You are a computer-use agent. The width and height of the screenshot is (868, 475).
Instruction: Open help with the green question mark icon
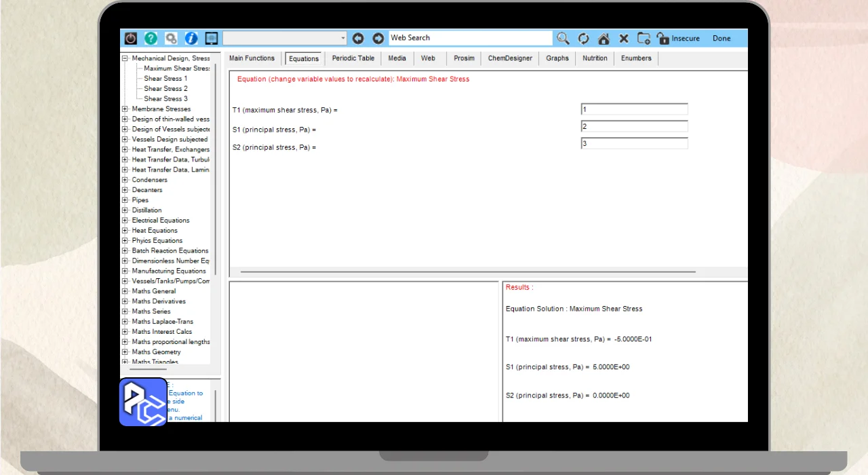point(151,39)
